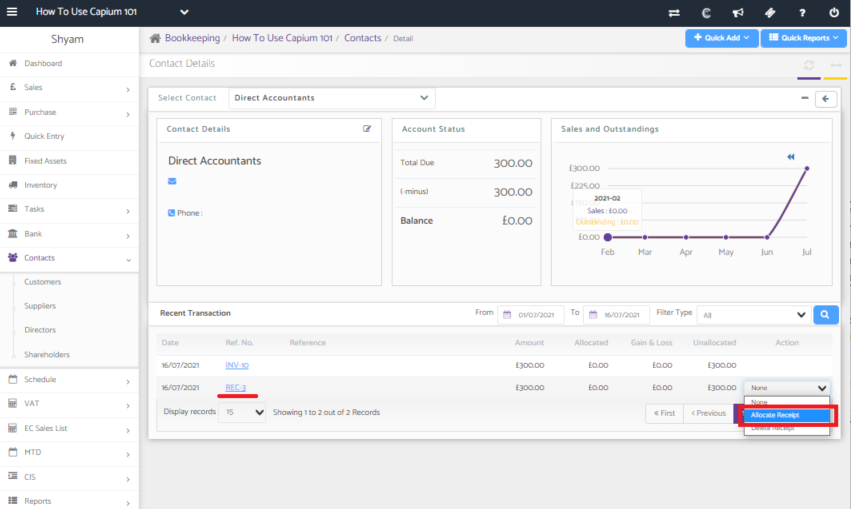
Task: Expand the company name dropdown chevron
Action: click(x=185, y=12)
